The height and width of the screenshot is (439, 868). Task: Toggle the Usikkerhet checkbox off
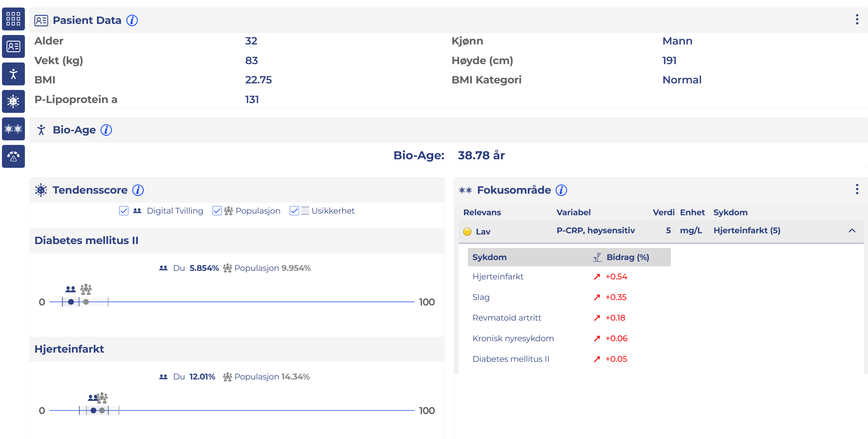[294, 211]
